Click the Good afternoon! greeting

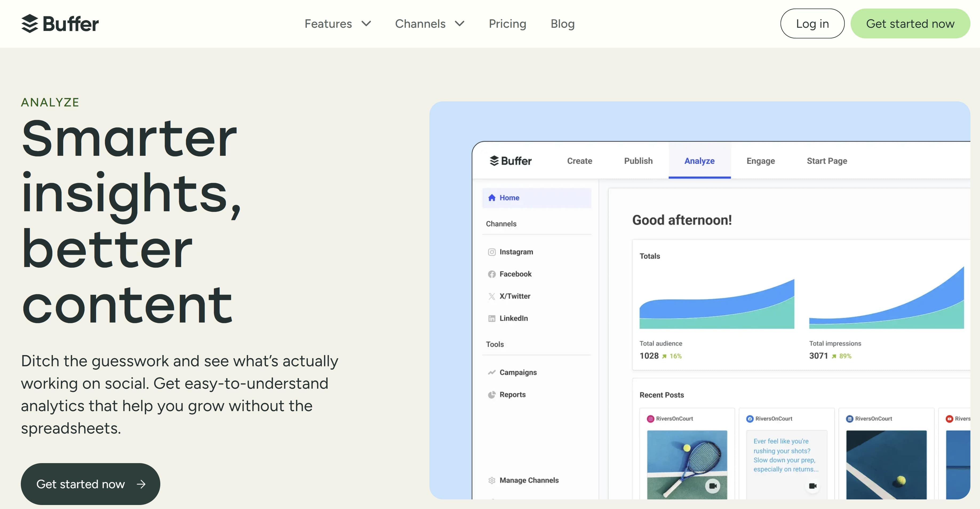[x=682, y=220]
